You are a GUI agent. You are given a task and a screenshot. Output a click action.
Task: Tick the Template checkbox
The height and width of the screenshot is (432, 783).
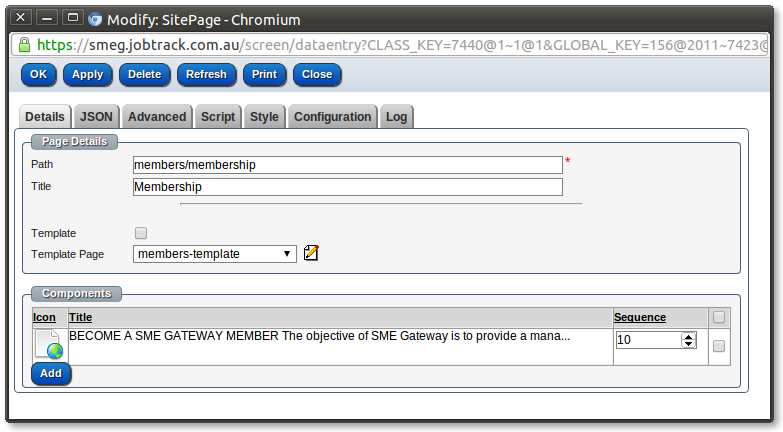coord(141,233)
